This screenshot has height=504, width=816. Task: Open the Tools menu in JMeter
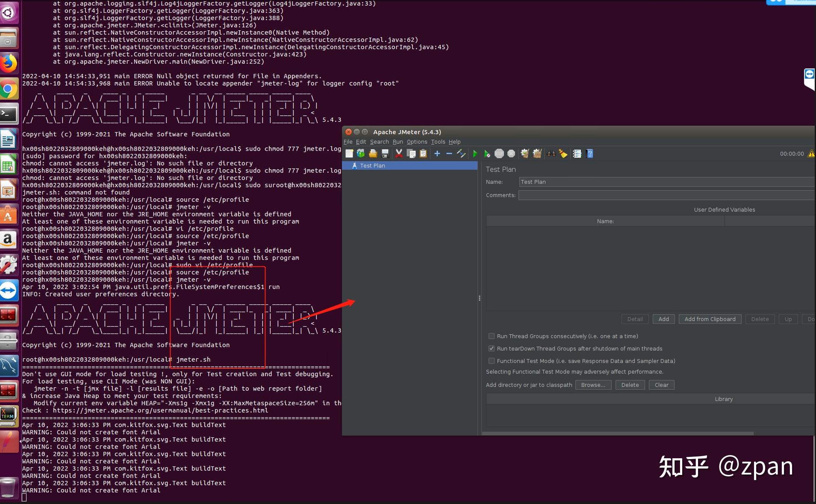438,142
